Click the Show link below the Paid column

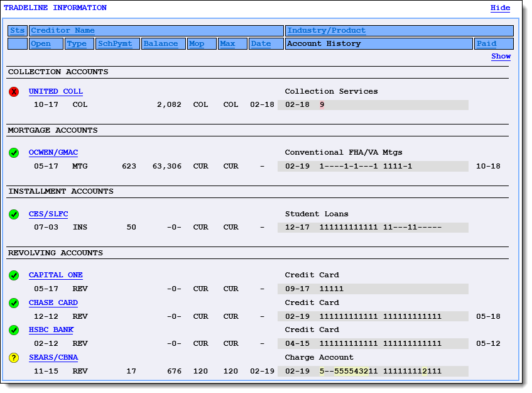(x=501, y=57)
